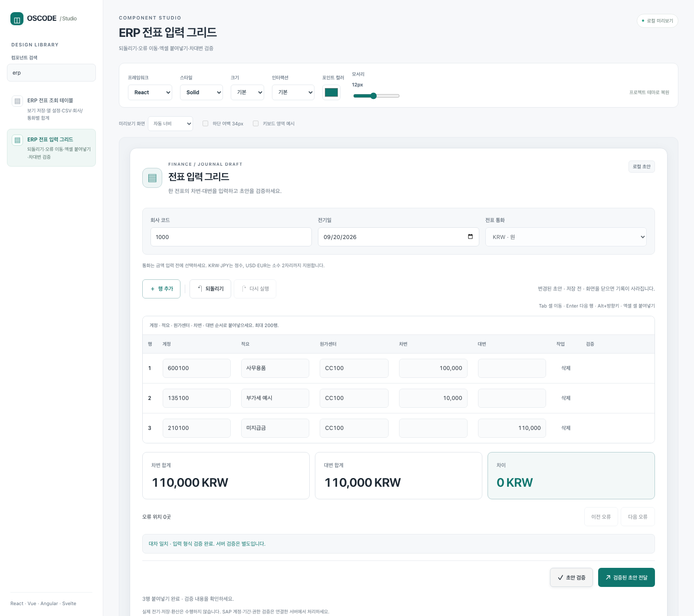
Task: Click the ERP 전표 조회 테이블 list icon
Action: click(x=17, y=101)
